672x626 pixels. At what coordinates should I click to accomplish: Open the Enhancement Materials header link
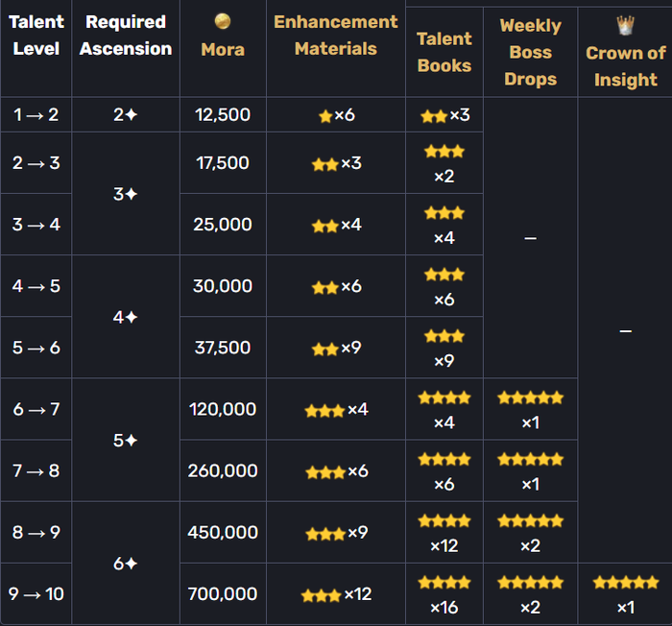coord(336,36)
